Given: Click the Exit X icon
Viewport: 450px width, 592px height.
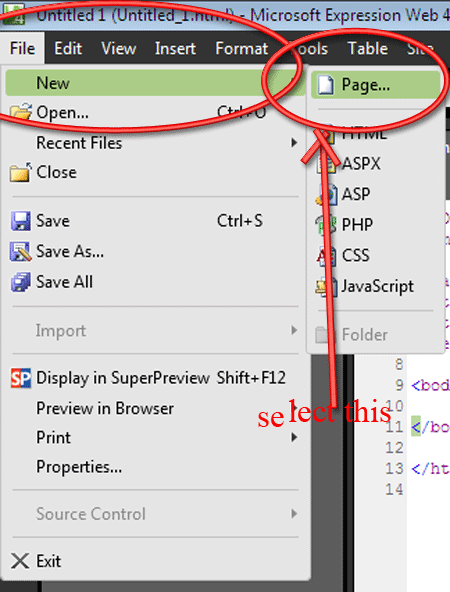Looking at the screenshot, I should [20, 561].
